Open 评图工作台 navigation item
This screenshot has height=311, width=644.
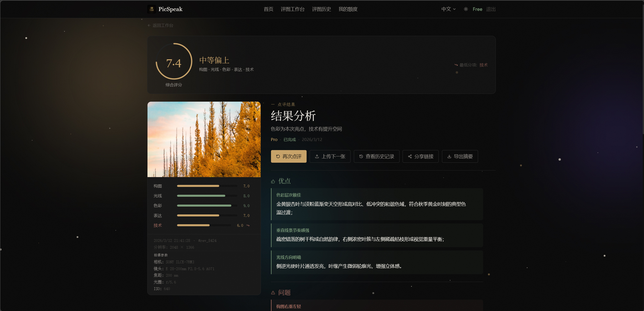pyautogui.click(x=292, y=9)
